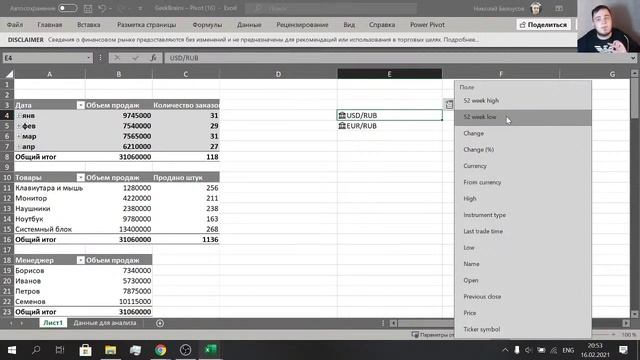Screen dimensions: 640x360
Task: Click the horizontal scrollbar left arrow
Action: [x=393, y=323]
